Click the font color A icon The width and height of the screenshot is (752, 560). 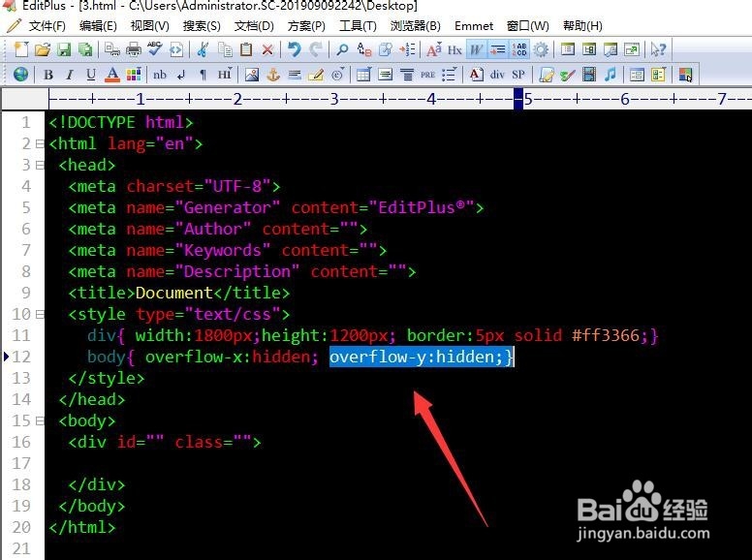click(112, 75)
